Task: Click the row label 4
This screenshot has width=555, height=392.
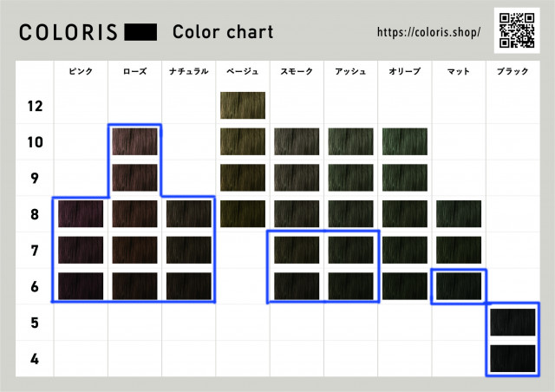Action: tap(35, 357)
